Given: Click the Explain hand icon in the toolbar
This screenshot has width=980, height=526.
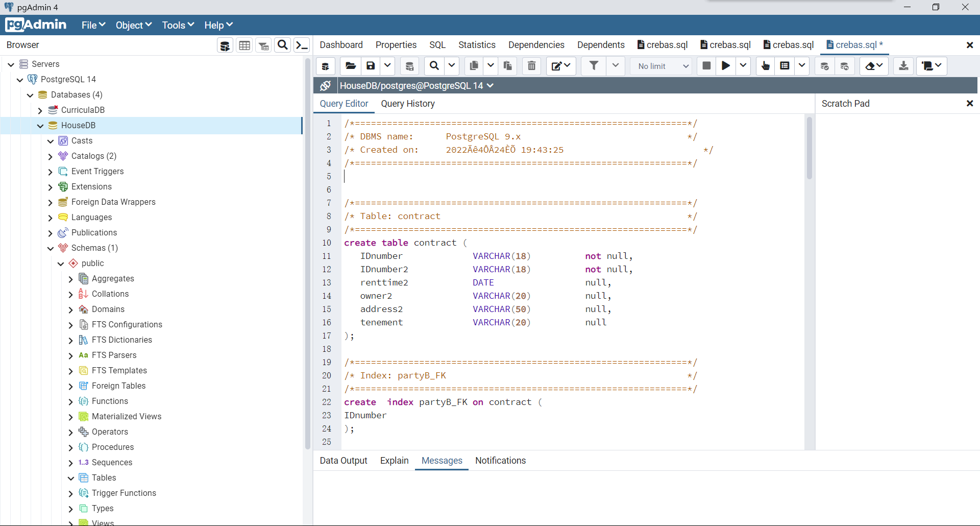Looking at the screenshot, I should tap(765, 66).
